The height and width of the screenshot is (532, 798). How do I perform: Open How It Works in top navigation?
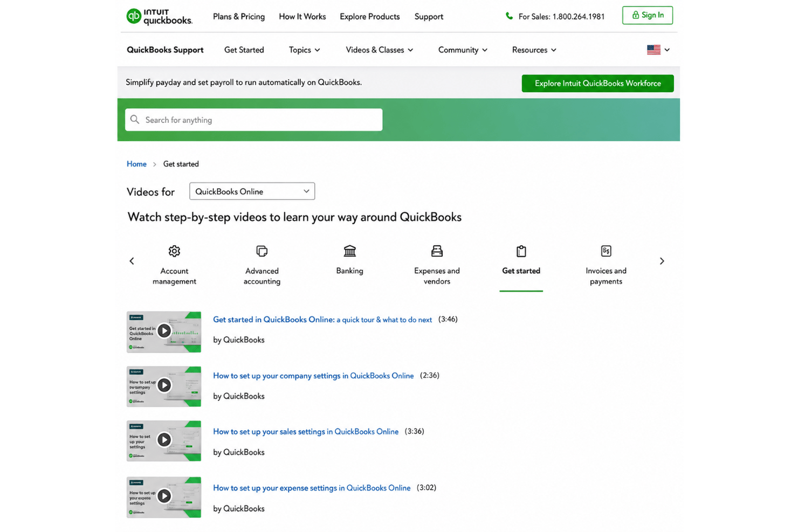pos(302,17)
